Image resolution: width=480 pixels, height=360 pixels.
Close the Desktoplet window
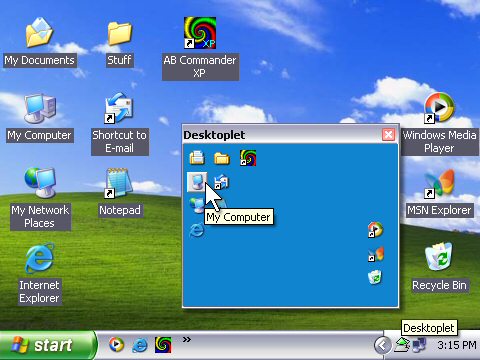pos(388,135)
